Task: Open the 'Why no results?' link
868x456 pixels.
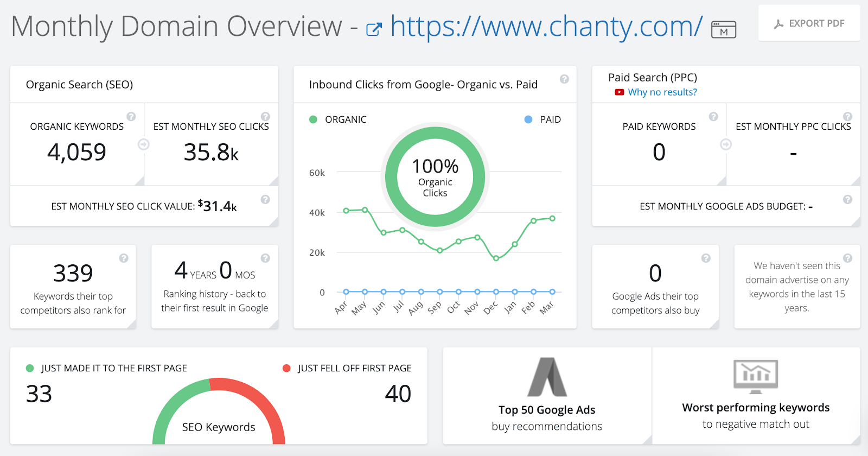Action: click(662, 92)
